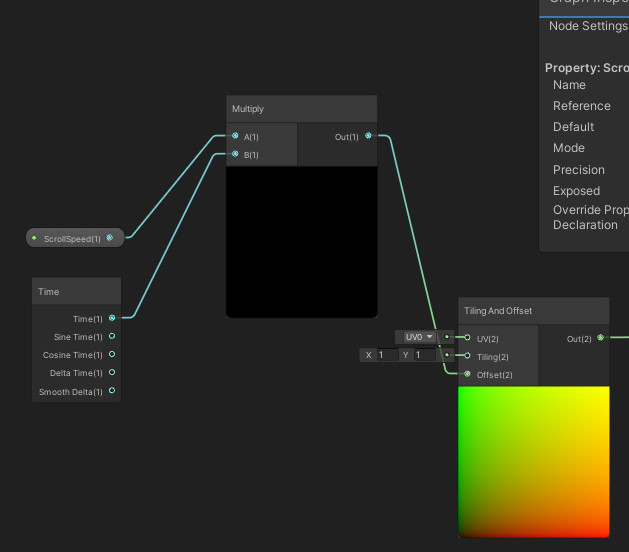The height and width of the screenshot is (552, 629).
Task: Select the ScrollSpeed property node
Action: pos(72,238)
